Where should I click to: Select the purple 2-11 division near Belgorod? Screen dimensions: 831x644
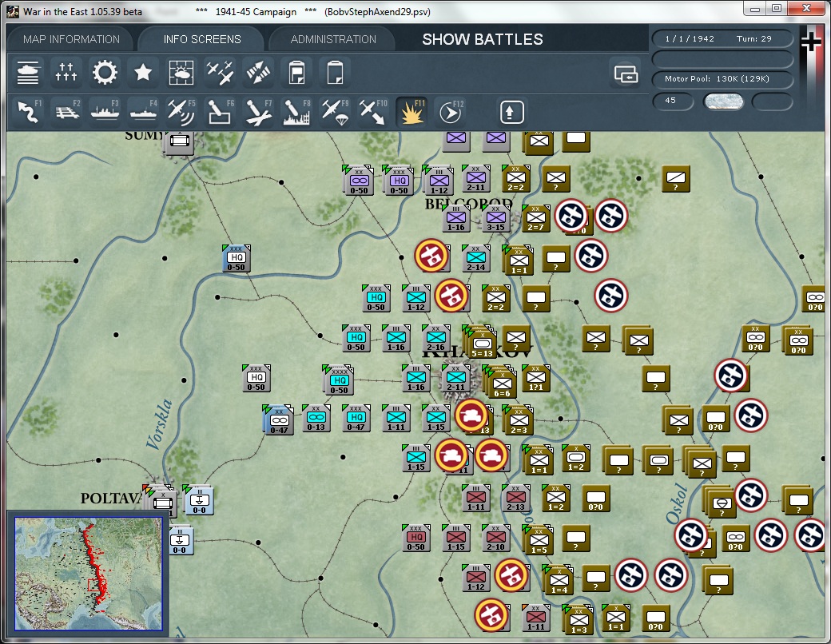pos(476,178)
